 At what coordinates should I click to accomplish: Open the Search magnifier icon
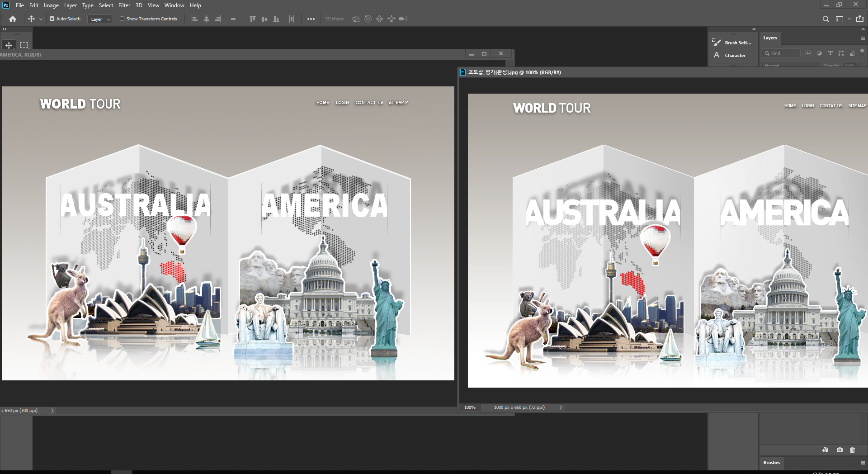pyautogui.click(x=826, y=19)
